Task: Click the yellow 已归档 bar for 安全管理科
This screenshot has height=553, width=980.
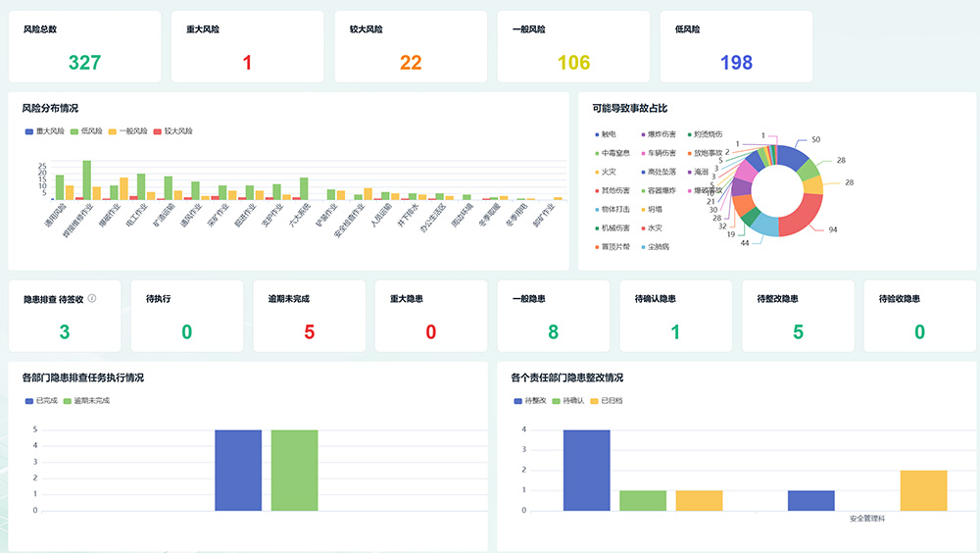Action: 924,491
